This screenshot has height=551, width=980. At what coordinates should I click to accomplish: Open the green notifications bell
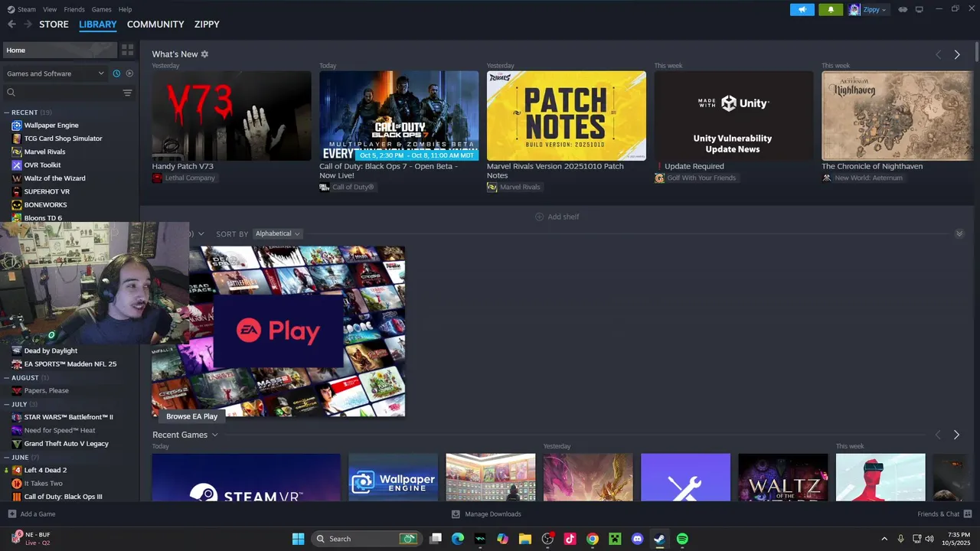tap(831, 9)
